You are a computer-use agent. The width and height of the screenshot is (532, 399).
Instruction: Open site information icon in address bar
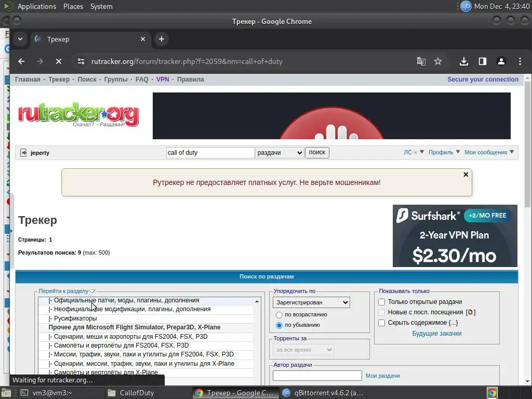(81, 61)
